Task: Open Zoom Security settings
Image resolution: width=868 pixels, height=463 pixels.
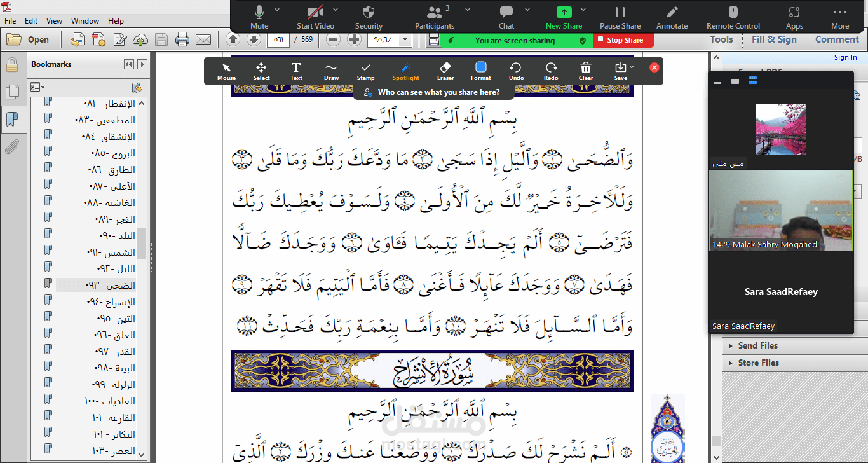Action: click(369, 17)
